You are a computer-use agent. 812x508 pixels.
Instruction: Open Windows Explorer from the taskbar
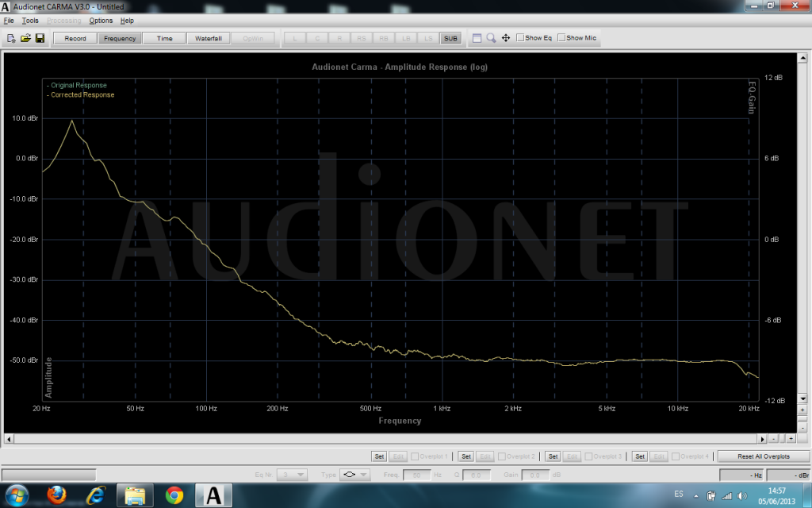pyautogui.click(x=135, y=495)
